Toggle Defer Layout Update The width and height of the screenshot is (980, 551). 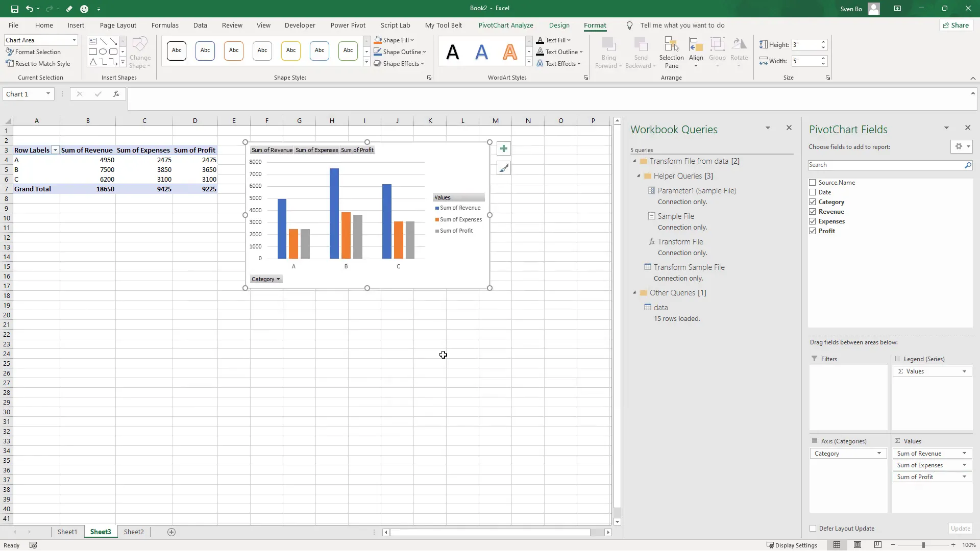point(813,529)
